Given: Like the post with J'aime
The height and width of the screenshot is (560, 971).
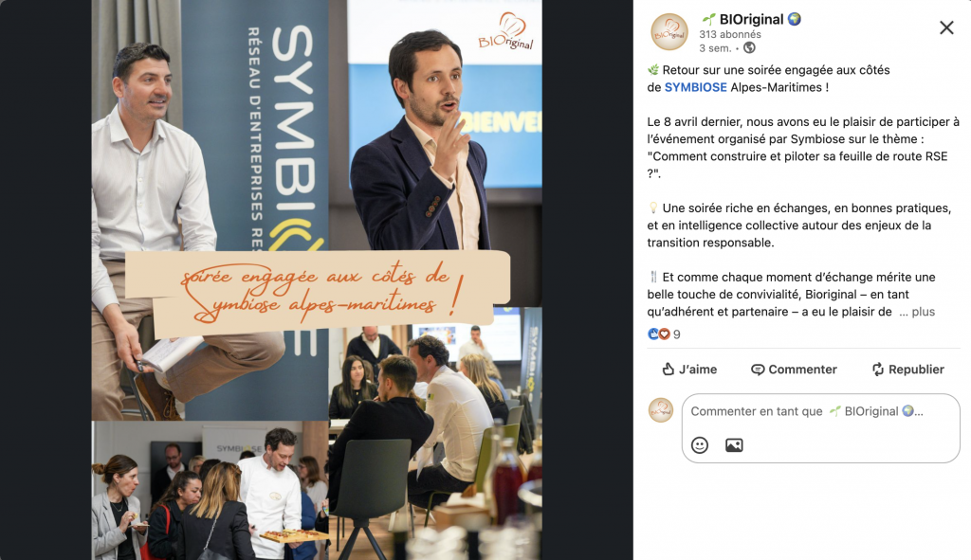Looking at the screenshot, I should coord(689,370).
